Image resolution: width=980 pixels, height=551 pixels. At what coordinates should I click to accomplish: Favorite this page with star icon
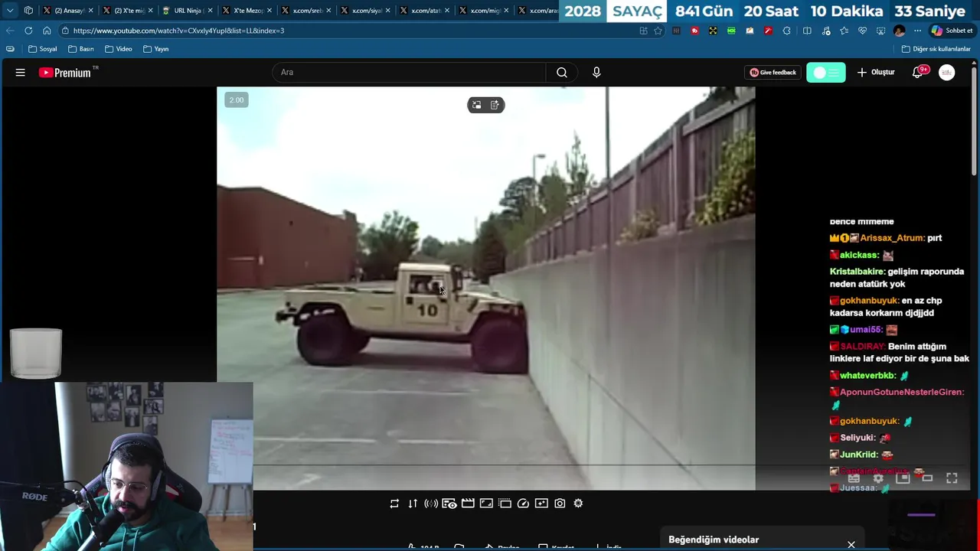pos(658,31)
